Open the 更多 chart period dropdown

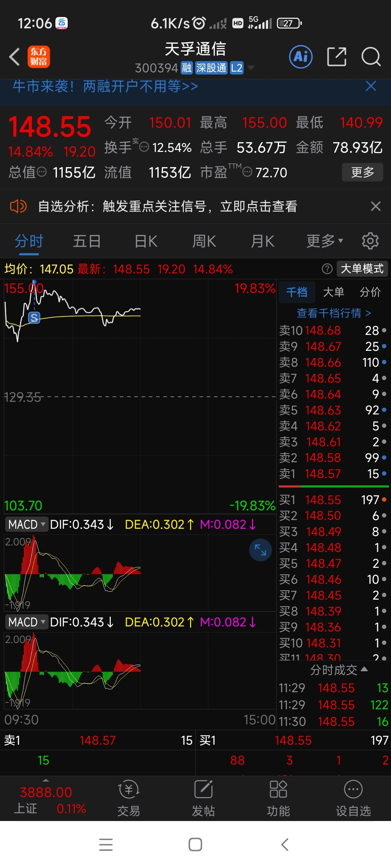click(x=325, y=241)
